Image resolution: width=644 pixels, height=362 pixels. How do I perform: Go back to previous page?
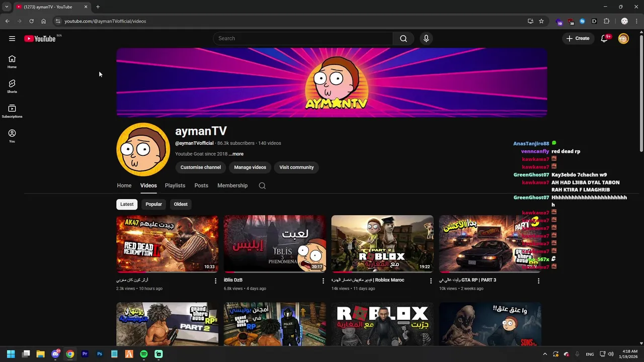point(7,21)
